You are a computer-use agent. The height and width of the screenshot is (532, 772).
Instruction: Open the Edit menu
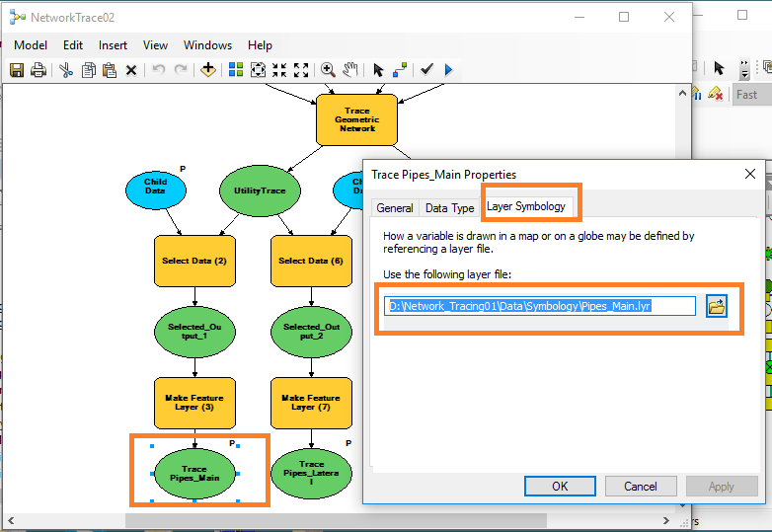click(73, 45)
